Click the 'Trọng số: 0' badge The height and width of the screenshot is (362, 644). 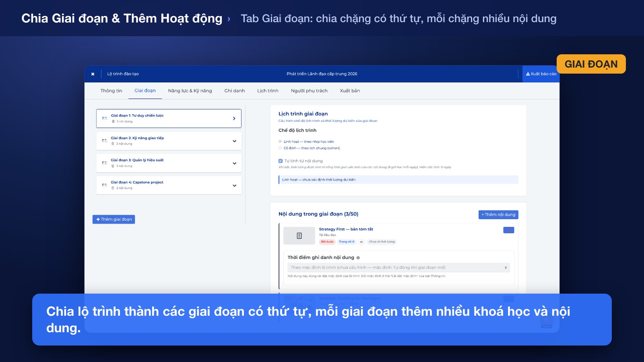[x=347, y=242]
